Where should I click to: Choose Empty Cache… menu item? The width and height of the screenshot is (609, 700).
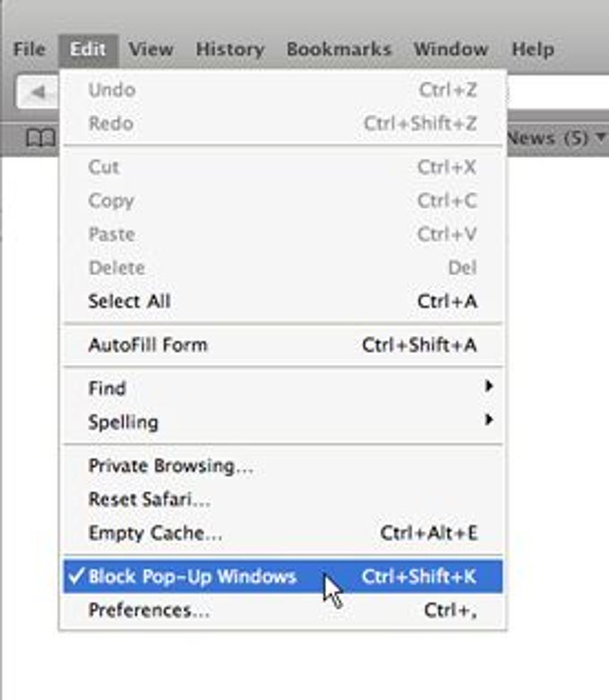[283, 532]
